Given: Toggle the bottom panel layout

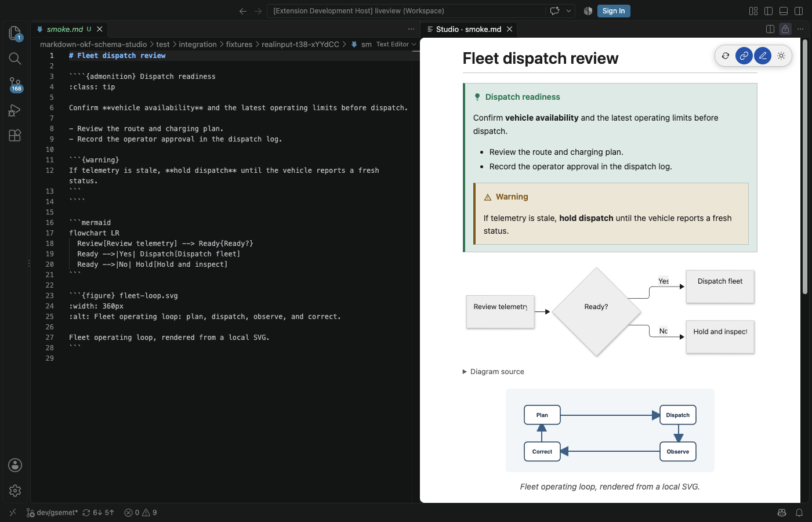Looking at the screenshot, I should click(784, 11).
